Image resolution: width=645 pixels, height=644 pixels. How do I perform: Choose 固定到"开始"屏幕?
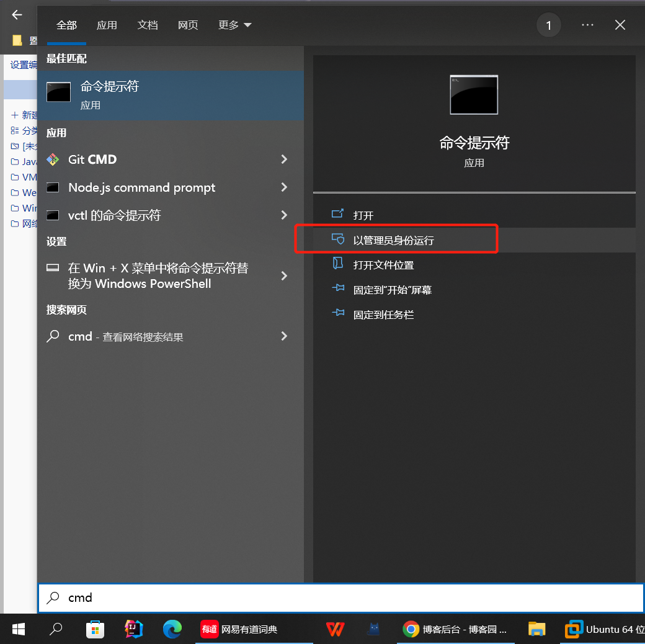(474, 290)
